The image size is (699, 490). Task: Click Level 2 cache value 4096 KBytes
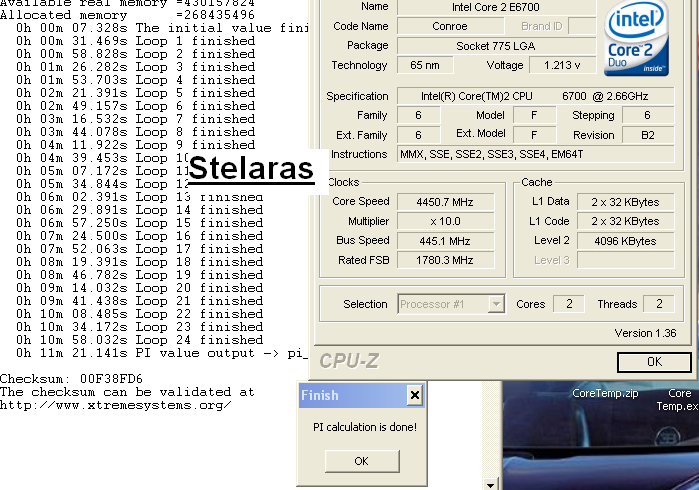point(625,241)
